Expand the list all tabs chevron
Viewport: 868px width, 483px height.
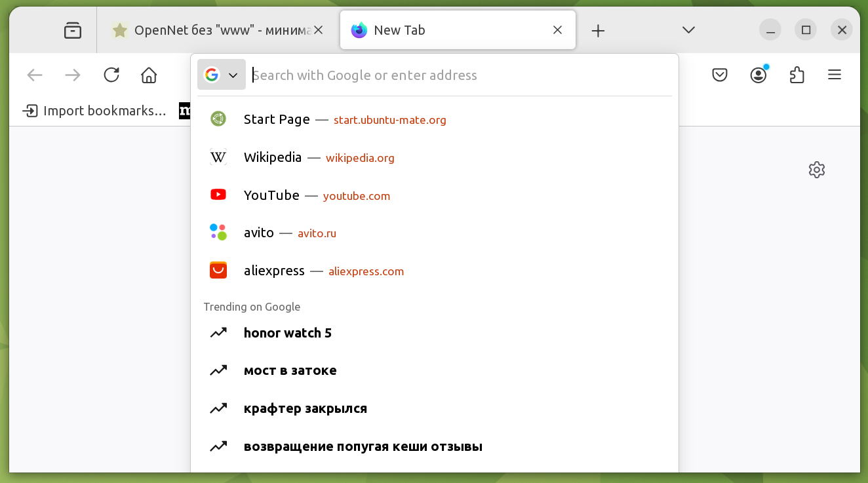(688, 30)
